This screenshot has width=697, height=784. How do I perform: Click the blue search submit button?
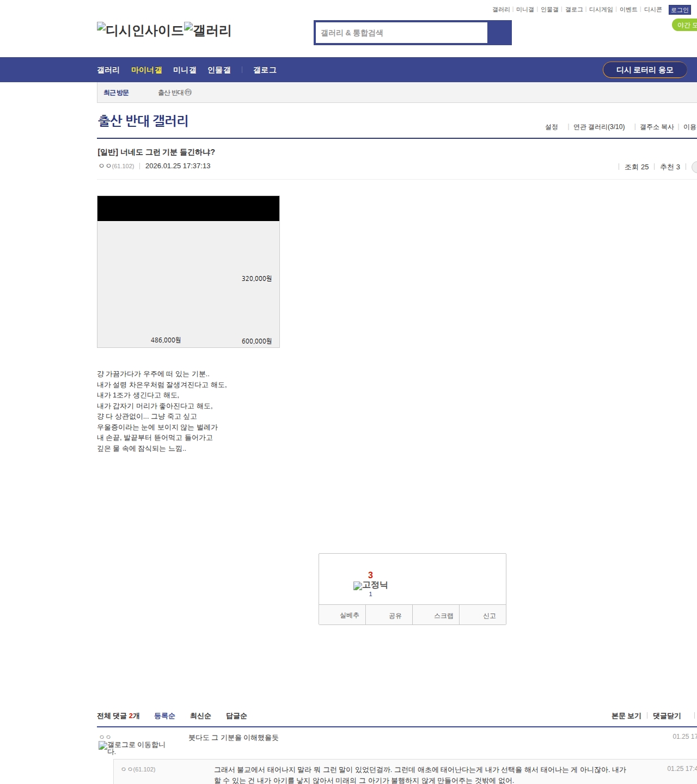[499, 33]
